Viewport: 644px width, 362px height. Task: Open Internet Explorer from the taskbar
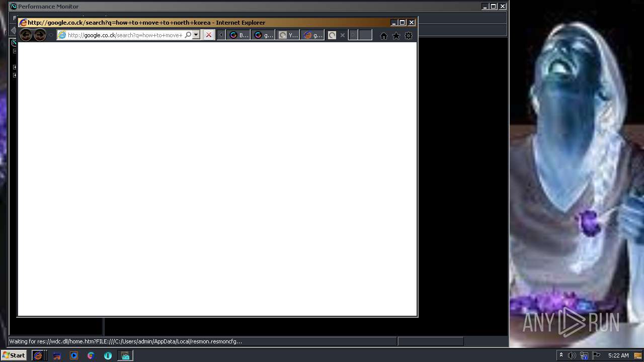pyautogui.click(x=38, y=355)
